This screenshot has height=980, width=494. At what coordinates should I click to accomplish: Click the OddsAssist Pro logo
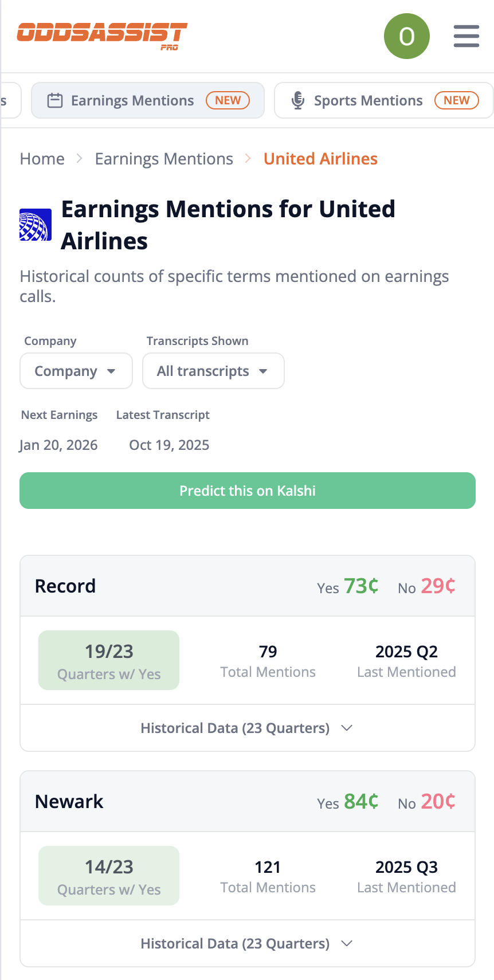pyautogui.click(x=102, y=34)
